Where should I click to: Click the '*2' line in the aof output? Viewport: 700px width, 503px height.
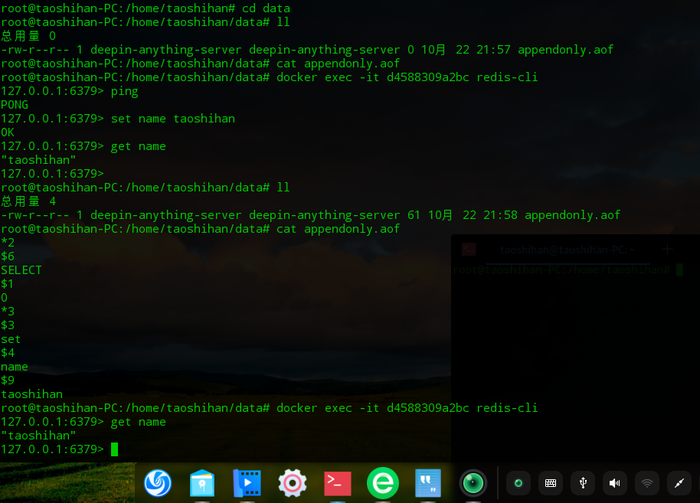(x=8, y=243)
